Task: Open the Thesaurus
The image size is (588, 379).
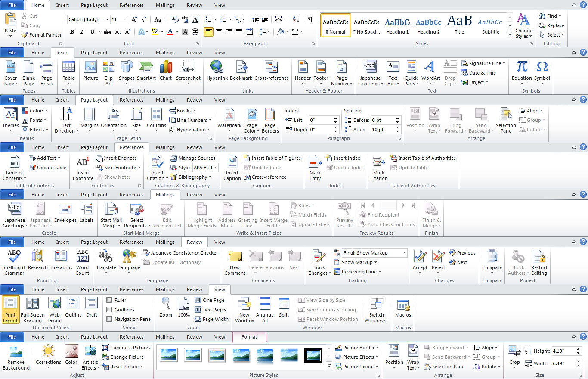Action: 61,260
